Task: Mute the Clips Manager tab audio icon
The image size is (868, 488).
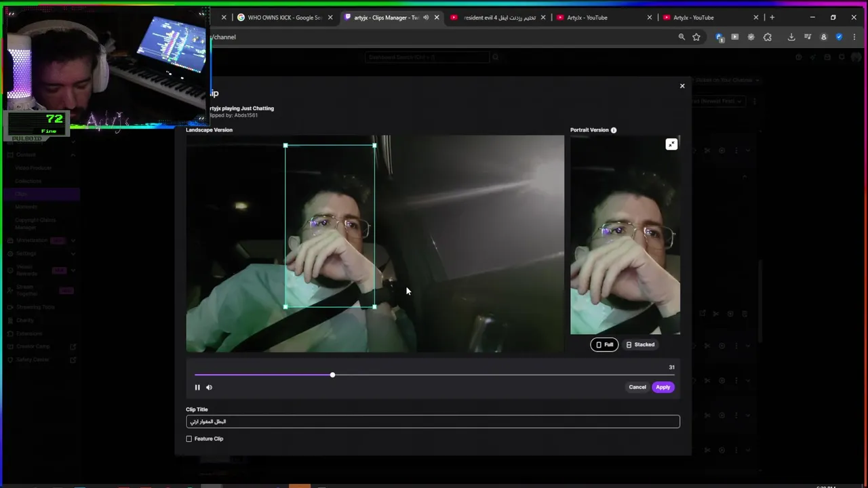Action: 426,18
